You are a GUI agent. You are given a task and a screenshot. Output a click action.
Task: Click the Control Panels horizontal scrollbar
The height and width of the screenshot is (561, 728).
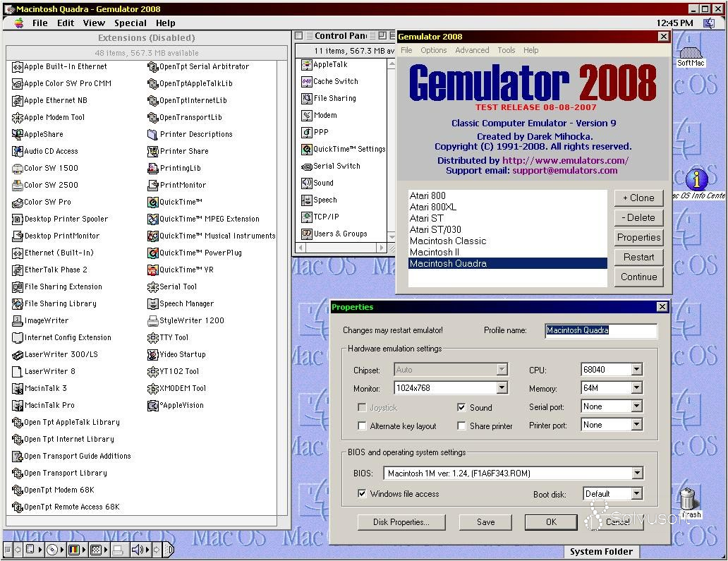tap(341, 248)
